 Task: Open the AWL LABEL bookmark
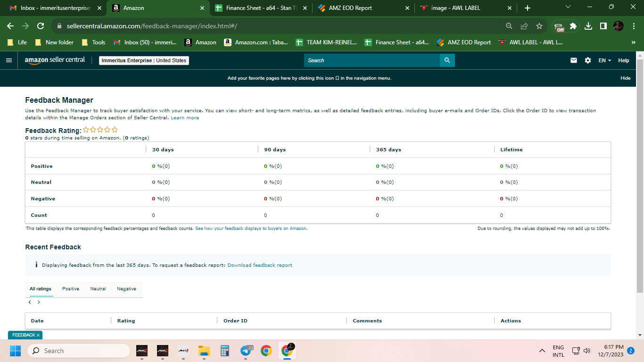click(530, 42)
